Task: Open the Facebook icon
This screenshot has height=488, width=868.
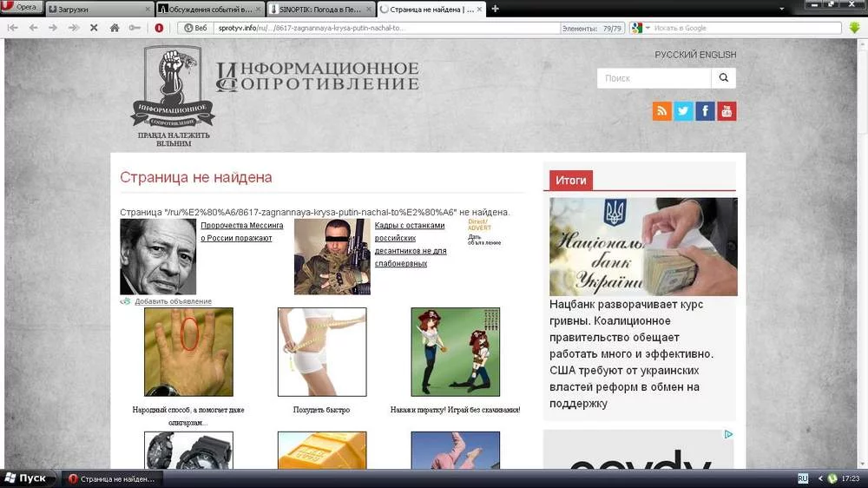Action: tap(705, 111)
